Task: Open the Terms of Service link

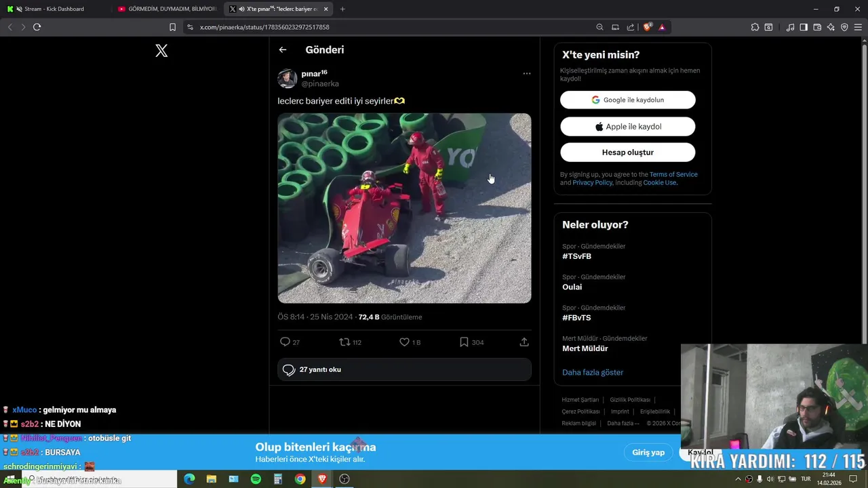Action: coord(673,175)
